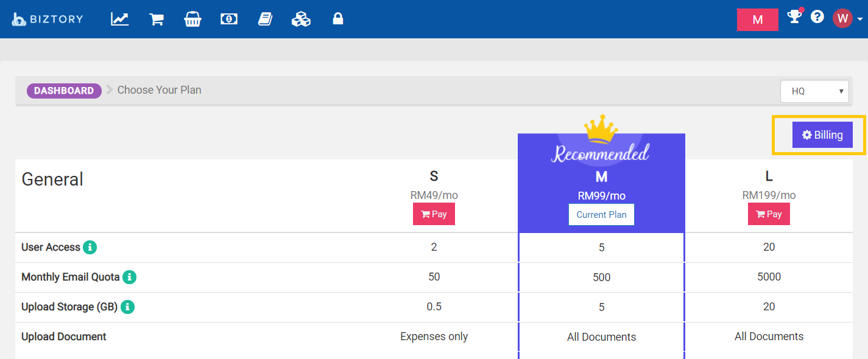Pay for the S plan at RM49/mo

(434, 214)
